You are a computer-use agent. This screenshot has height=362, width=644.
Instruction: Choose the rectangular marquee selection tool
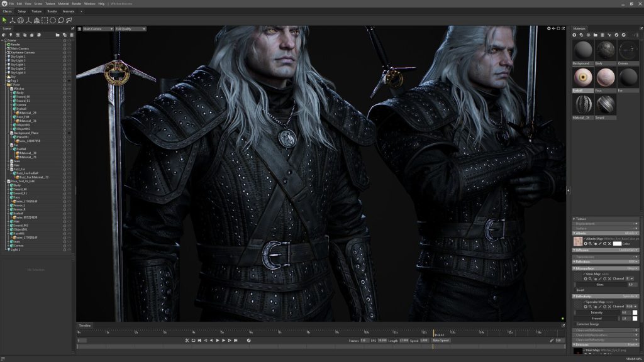click(x=45, y=20)
